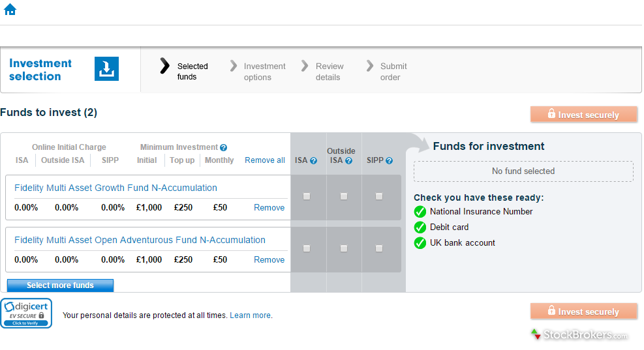Click the No fund selected placeholder box
Image resolution: width=644 pixels, height=350 pixels.
(x=523, y=171)
